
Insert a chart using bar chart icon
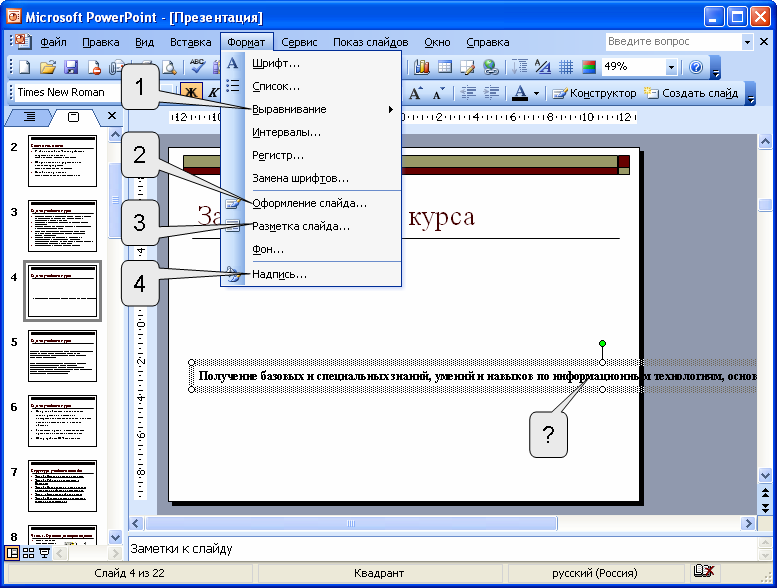(421, 67)
